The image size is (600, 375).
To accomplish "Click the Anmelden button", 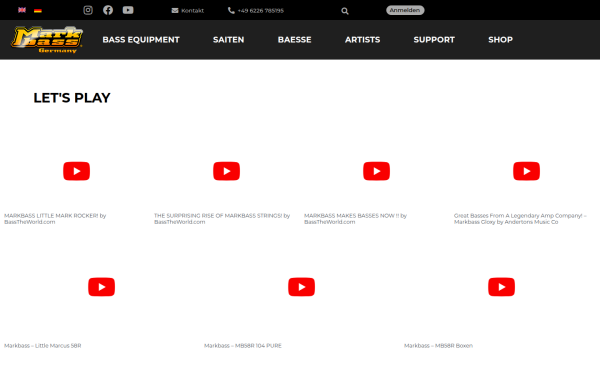I will (405, 10).
